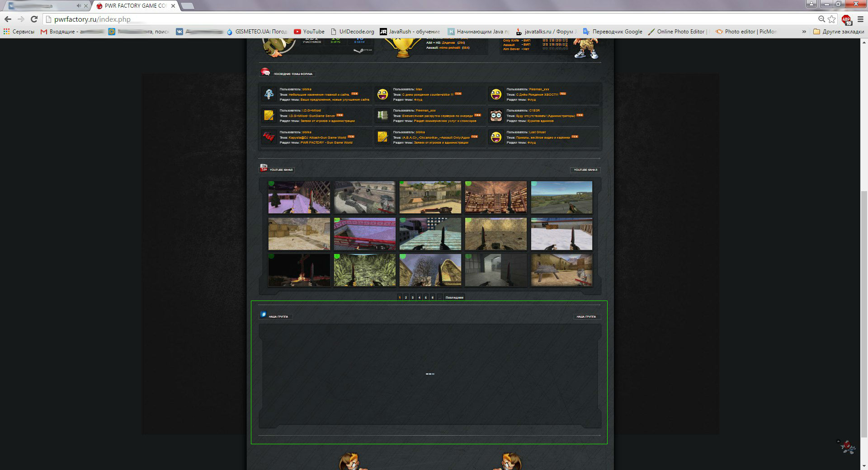Switch to the PWR FACTORY GAME tab

(x=135, y=6)
